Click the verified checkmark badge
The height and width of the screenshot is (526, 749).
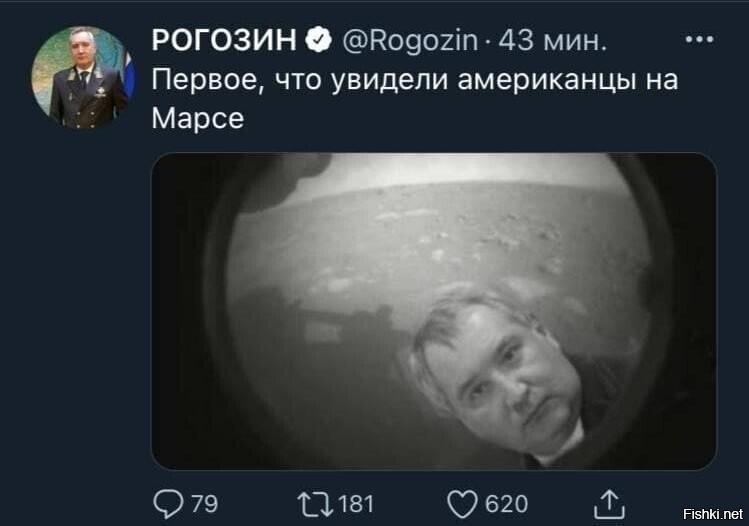[319, 39]
